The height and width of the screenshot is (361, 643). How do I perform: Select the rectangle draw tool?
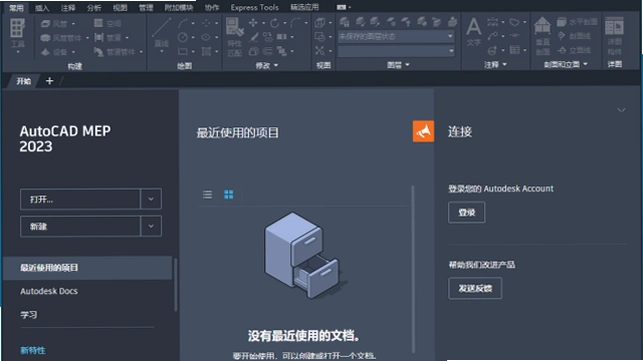click(183, 52)
